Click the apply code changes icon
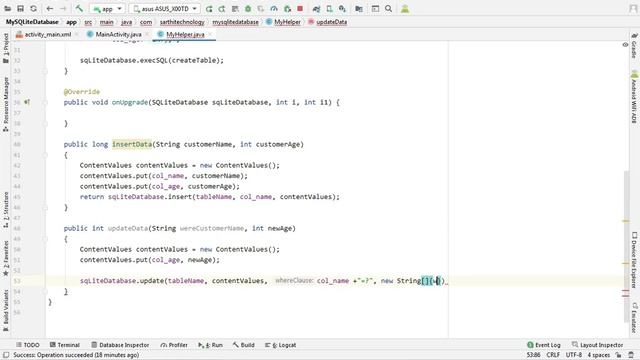The width and height of the screenshot is (640, 360). [x=235, y=9]
